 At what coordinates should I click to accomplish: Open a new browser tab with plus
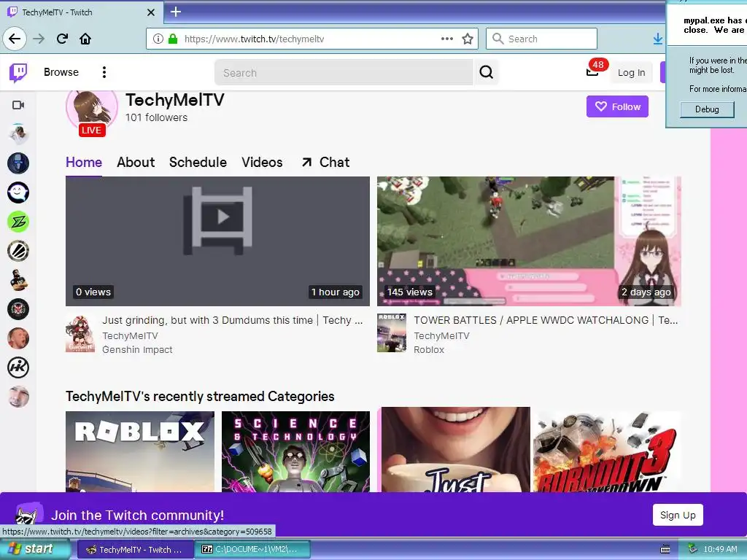pos(175,12)
